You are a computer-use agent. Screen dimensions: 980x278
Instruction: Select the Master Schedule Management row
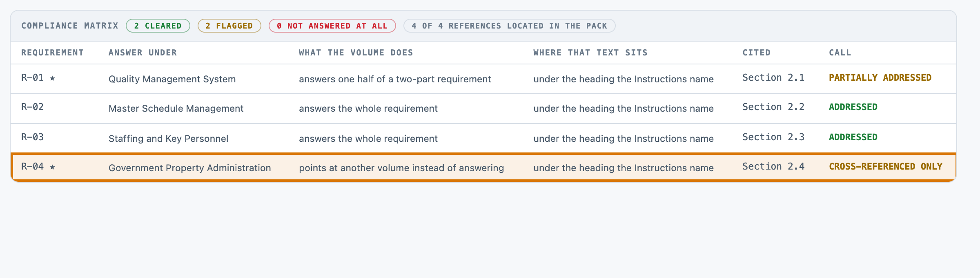pos(483,108)
